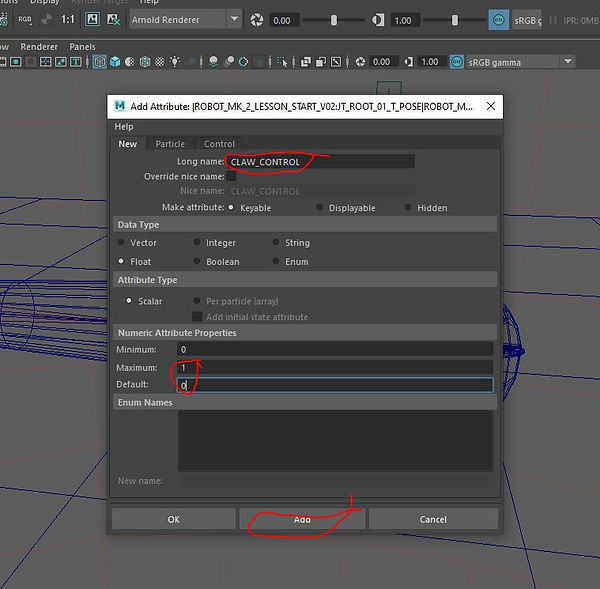Click the RGB channels icon in render view
Image resolution: width=600 pixels, height=589 pixels.
pyautogui.click(x=25, y=19)
